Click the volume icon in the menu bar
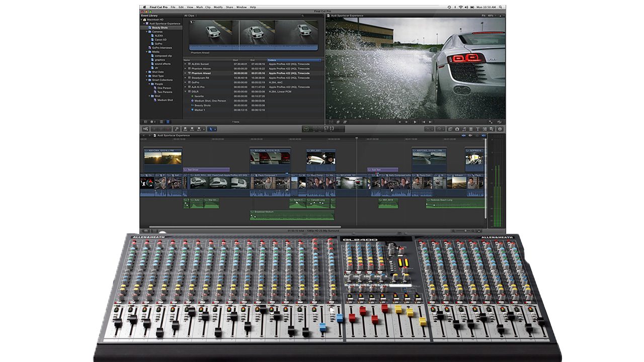This screenshot has width=644, height=362. (466, 8)
